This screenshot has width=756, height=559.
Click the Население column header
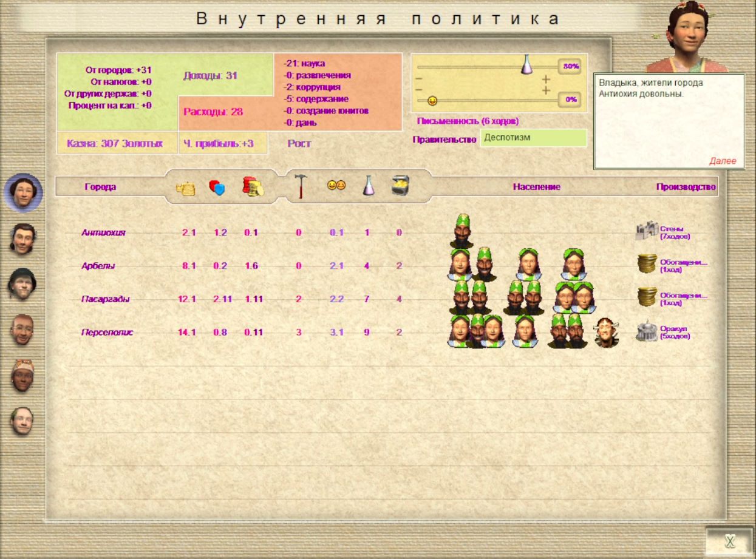536,187
